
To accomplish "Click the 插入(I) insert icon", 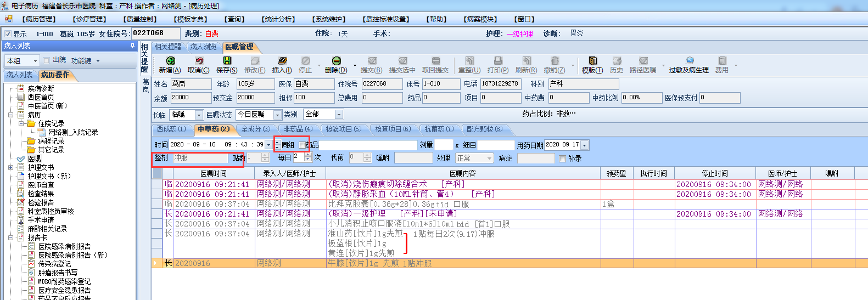I will pos(282,61).
